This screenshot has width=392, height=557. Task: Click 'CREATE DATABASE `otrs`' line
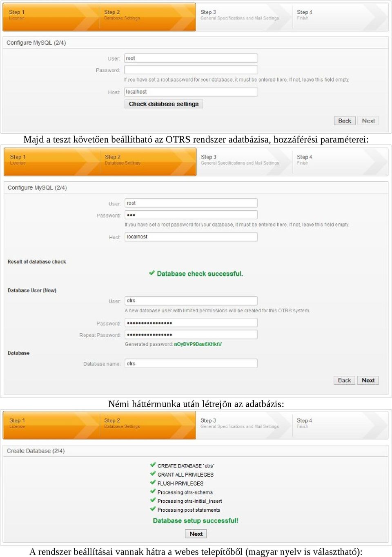click(x=186, y=466)
